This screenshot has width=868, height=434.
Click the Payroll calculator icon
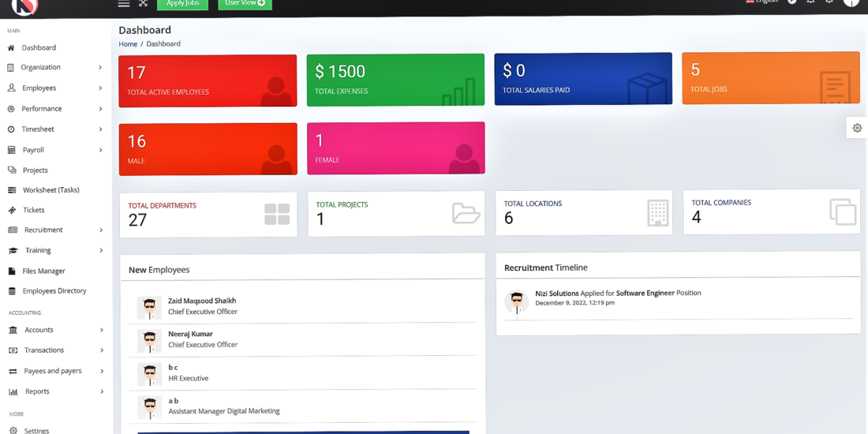(x=11, y=150)
